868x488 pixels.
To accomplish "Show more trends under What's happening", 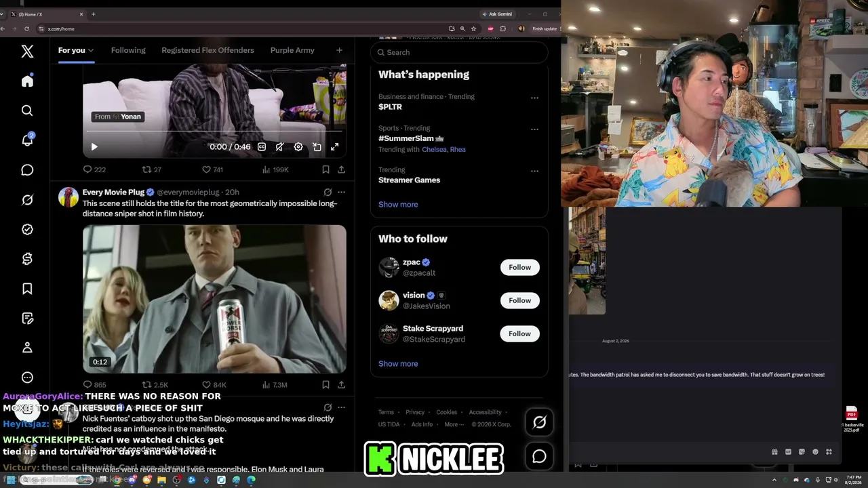I will 398,205.
